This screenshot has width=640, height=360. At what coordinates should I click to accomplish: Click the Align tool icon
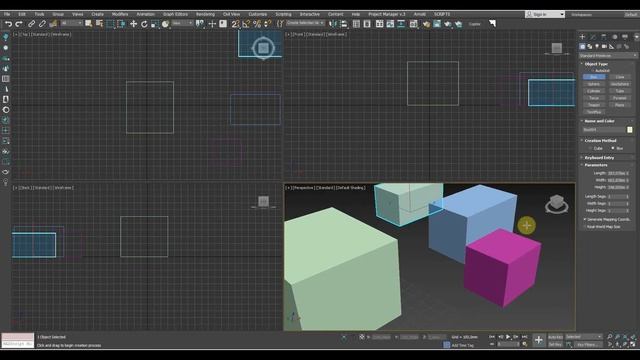344,24
